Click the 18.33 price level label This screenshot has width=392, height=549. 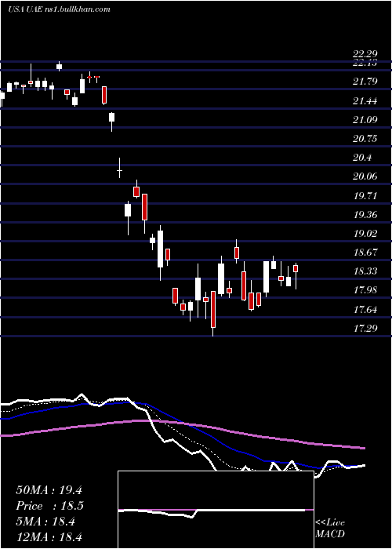click(x=365, y=271)
